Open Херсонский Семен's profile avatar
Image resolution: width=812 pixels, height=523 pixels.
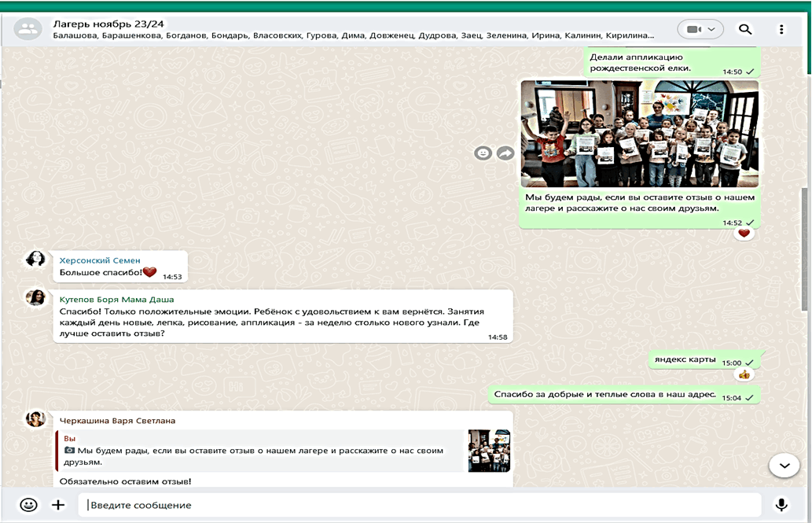click(x=35, y=259)
